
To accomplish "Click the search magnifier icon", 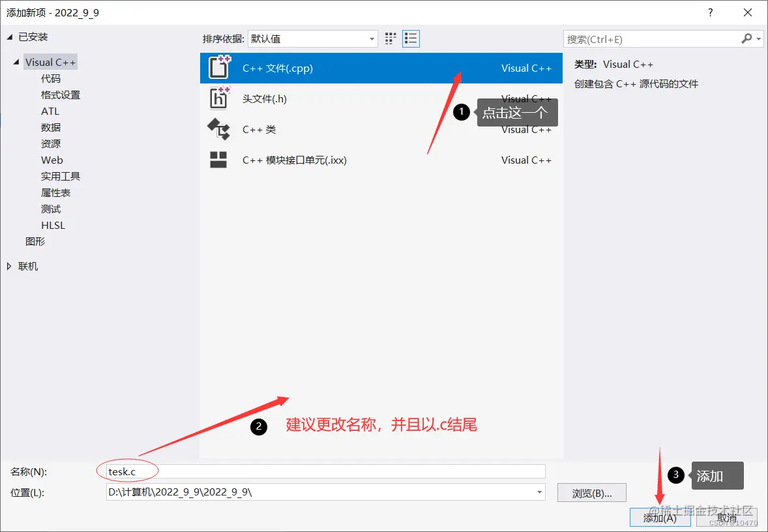I will click(746, 39).
